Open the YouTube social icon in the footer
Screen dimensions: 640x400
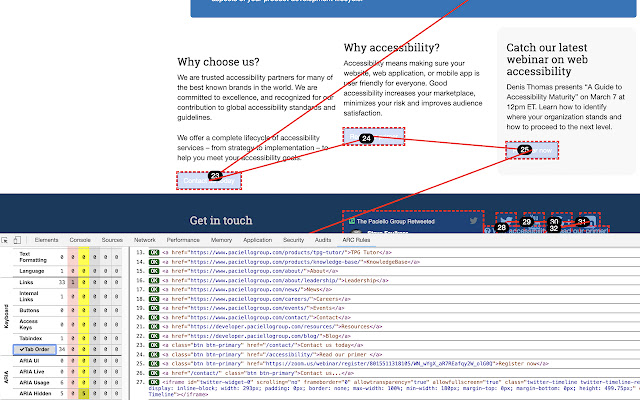(534, 220)
